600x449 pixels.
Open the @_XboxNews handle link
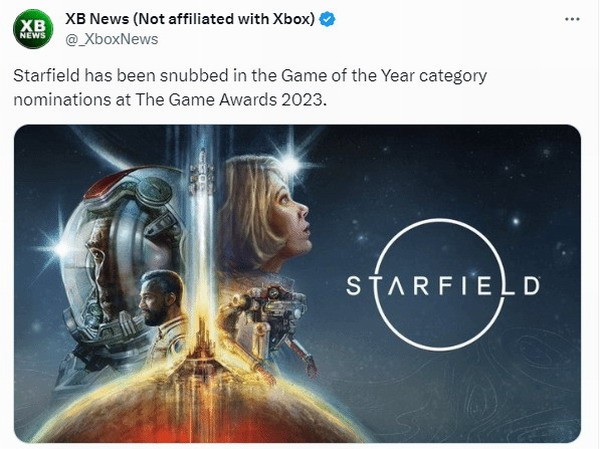(111, 39)
